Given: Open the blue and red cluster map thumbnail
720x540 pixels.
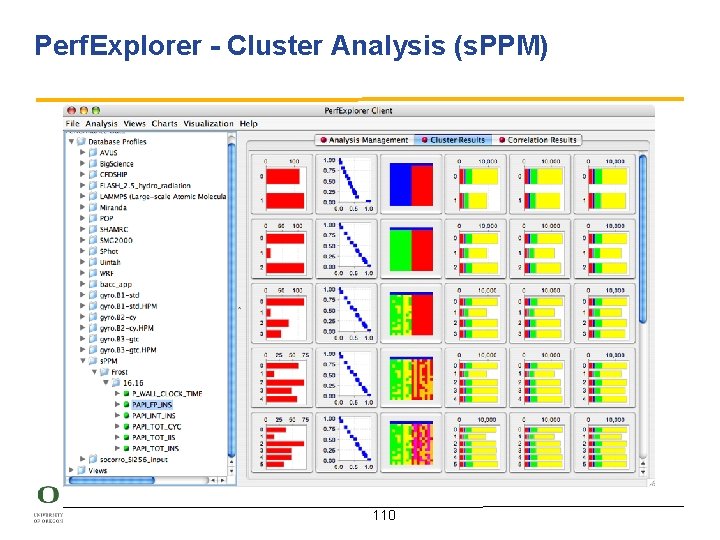Looking at the screenshot, I should click(411, 185).
